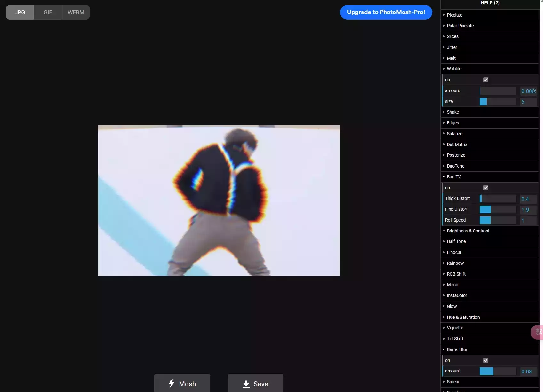The height and width of the screenshot is (392, 543).
Task: Click the lightning bolt Mosh icon
Action: [x=172, y=384]
